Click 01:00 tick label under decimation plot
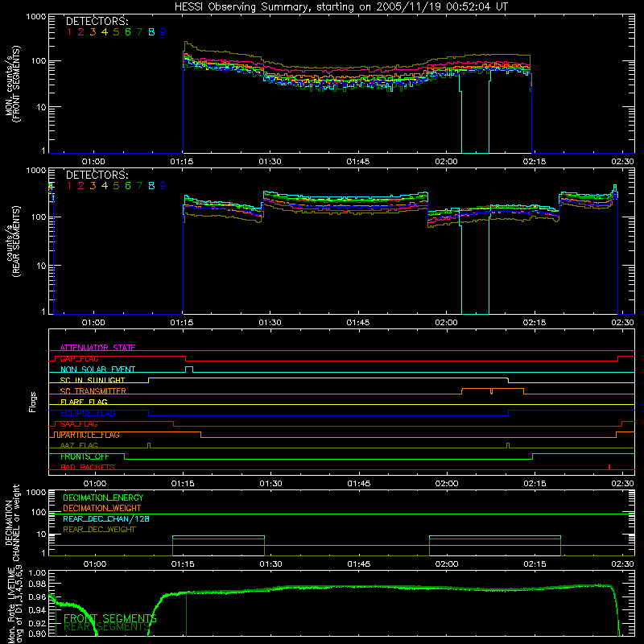Viewport: 644px width, 644px height. 95,564
